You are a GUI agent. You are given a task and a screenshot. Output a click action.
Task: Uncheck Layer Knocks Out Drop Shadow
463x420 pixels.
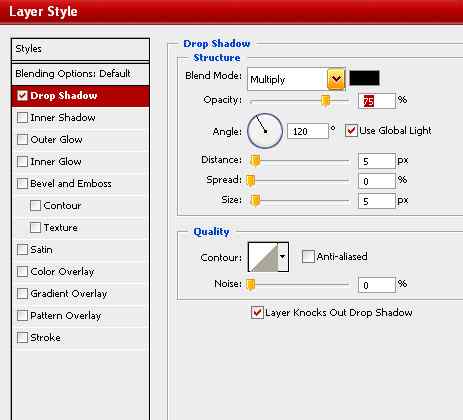point(257,313)
